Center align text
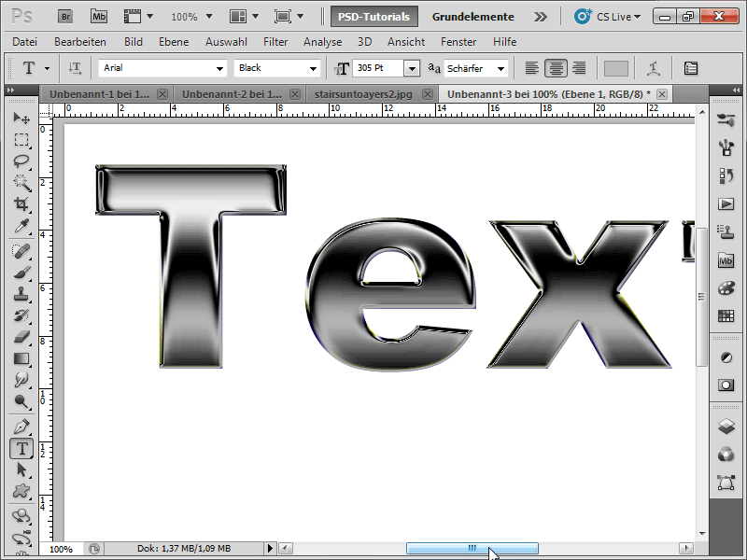The image size is (747, 560). 556,68
